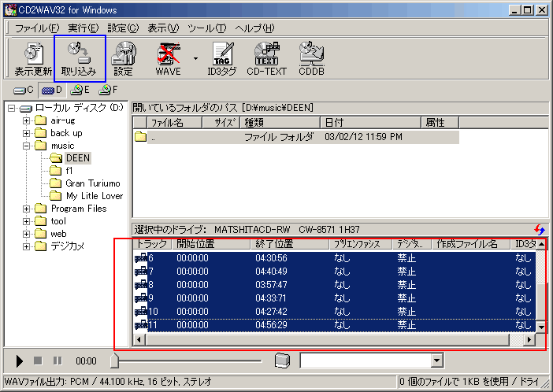Click the 取り込み import toolbar icon
Screen dimensions: 553x392
click(x=79, y=58)
